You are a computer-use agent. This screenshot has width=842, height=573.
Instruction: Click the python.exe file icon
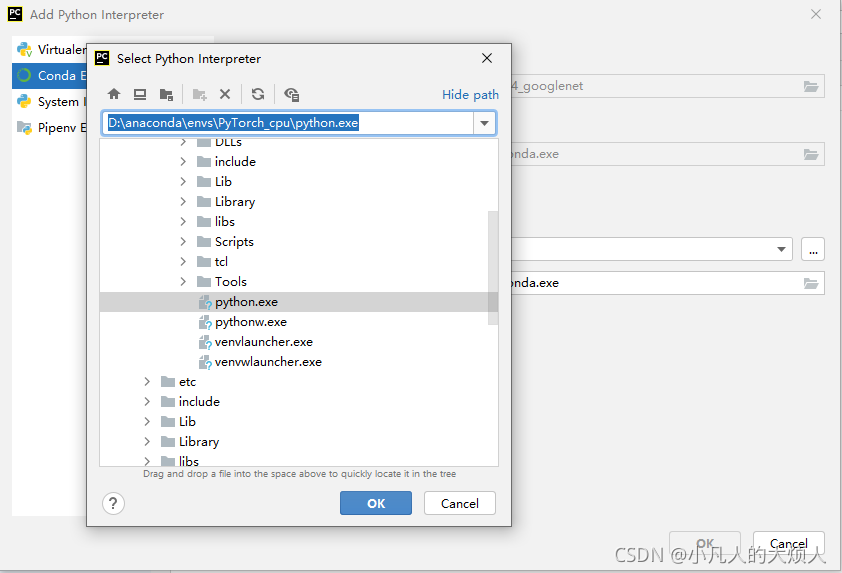coord(205,302)
